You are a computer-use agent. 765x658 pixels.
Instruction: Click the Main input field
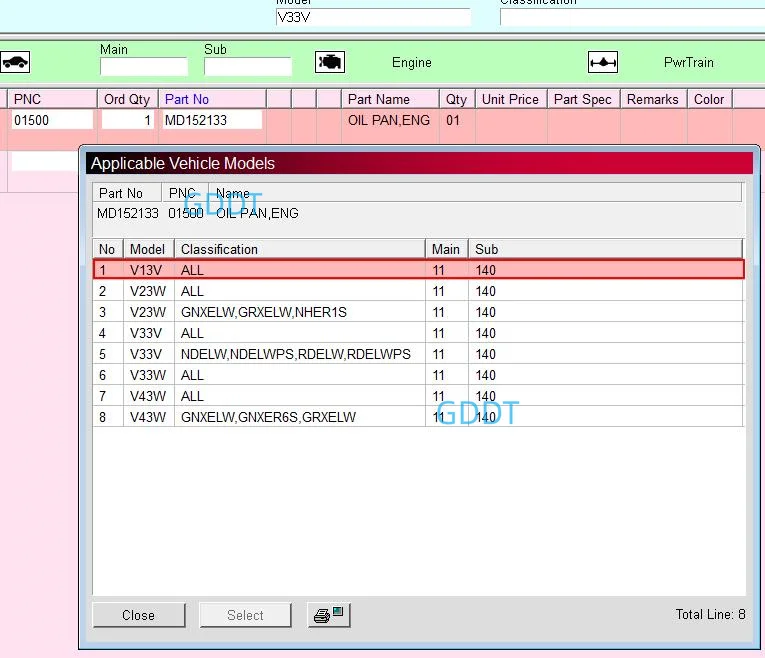pos(144,66)
